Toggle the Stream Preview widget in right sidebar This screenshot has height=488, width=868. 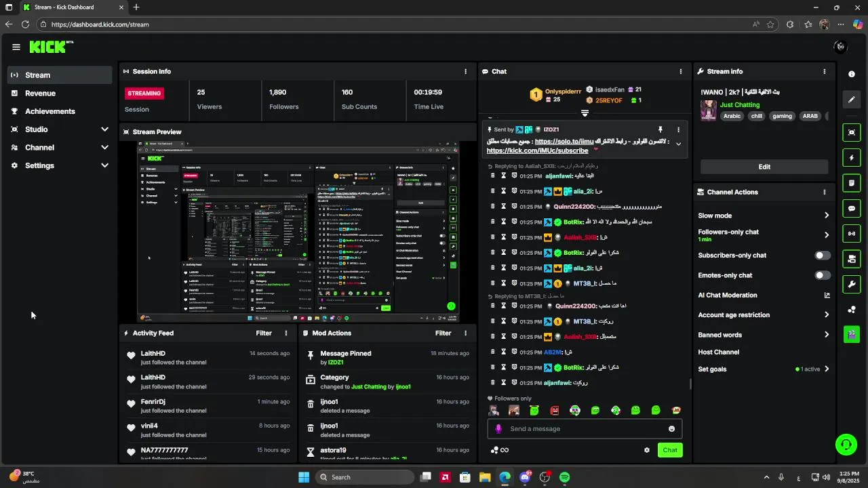click(x=852, y=132)
